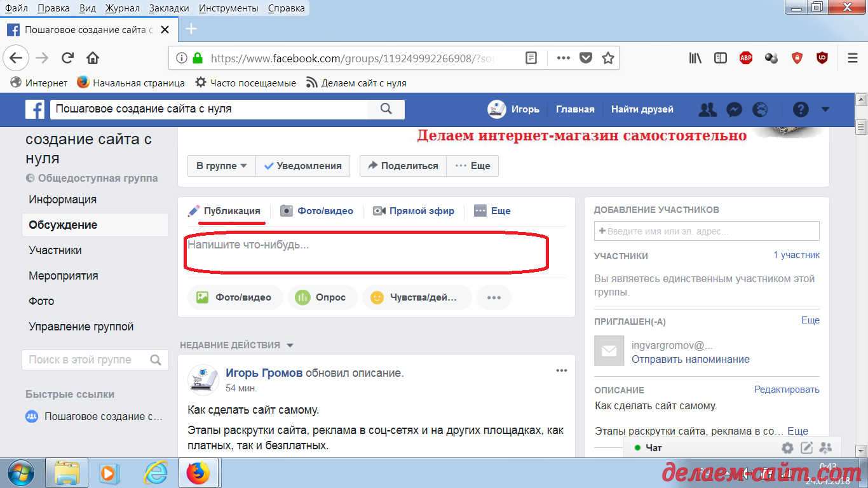868x488 pixels.
Task: Open Internet Explorer from the taskbar
Action: (155, 473)
